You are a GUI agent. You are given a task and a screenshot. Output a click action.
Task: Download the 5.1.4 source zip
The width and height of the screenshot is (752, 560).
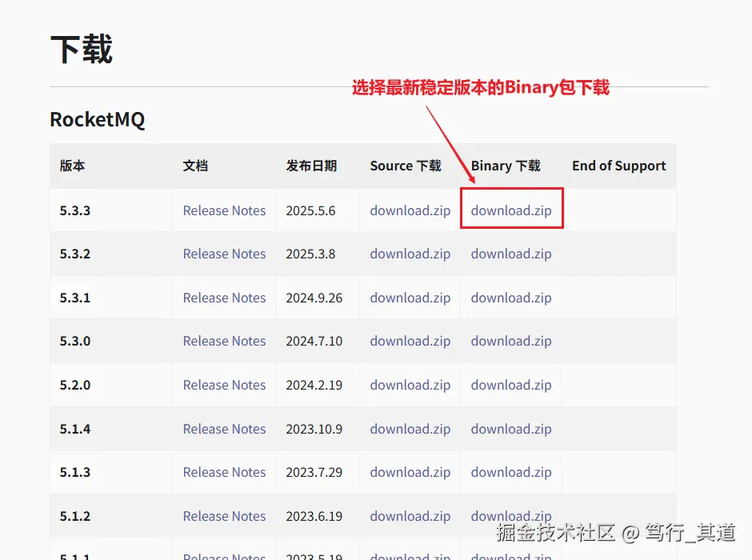click(410, 429)
